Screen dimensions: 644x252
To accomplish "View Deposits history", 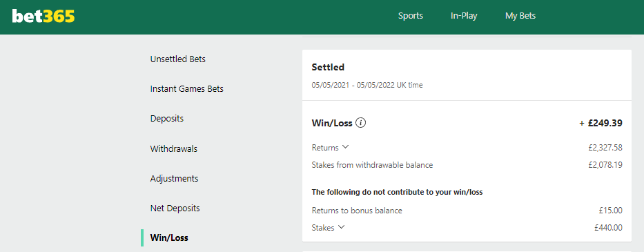I will (x=167, y=118).
